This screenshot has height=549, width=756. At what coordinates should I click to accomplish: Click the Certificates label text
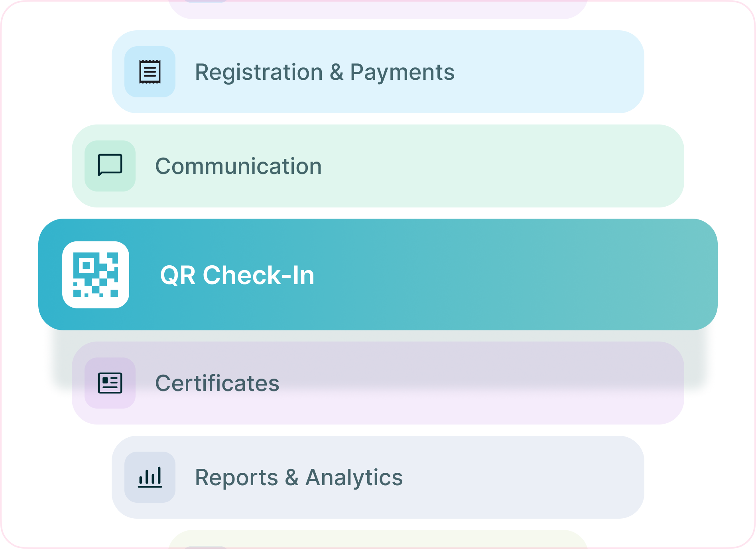(217, 383)
